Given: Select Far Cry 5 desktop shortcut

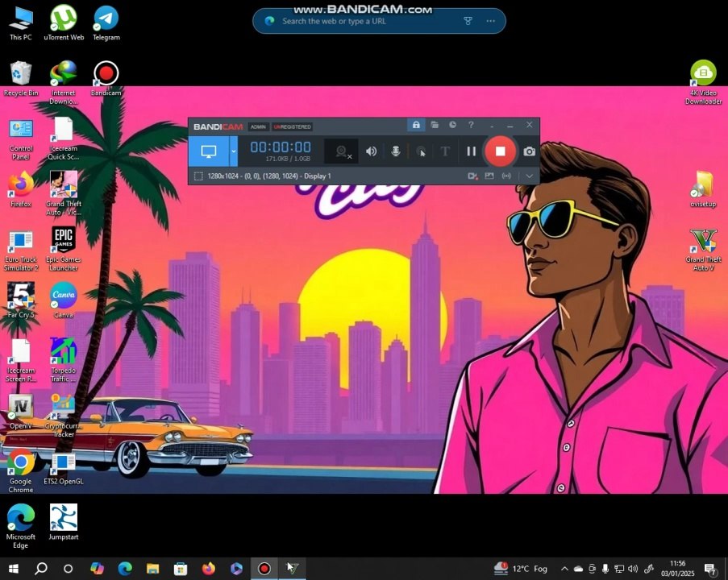Looking at the screenshot, I should point(21,300).
